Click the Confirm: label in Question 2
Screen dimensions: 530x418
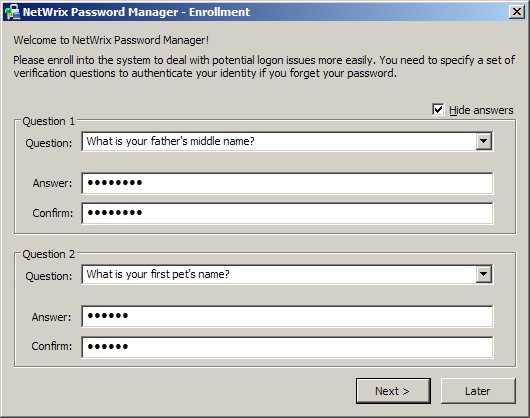click(x=52, y=346)
